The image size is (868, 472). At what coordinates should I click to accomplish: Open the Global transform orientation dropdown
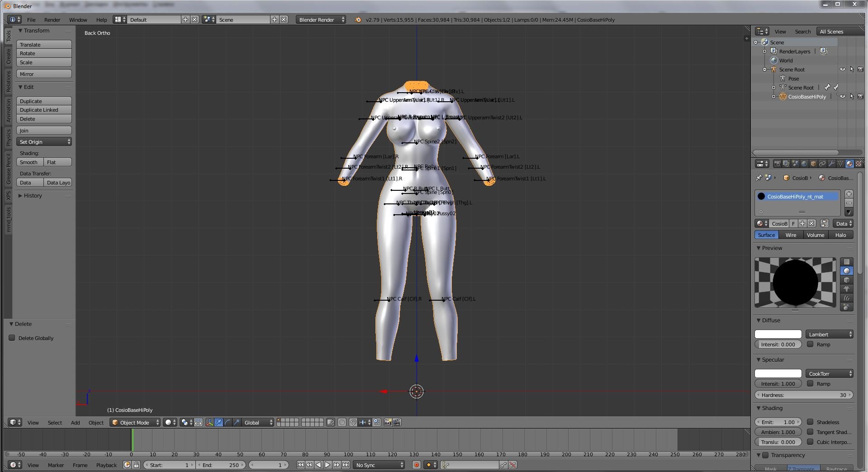[258, 422]
